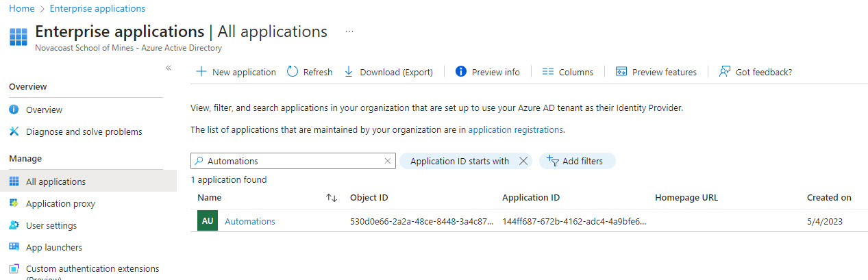Open the Columns chooser
Image resolution: width=868 pixels, height=280 pixels.
567,72
